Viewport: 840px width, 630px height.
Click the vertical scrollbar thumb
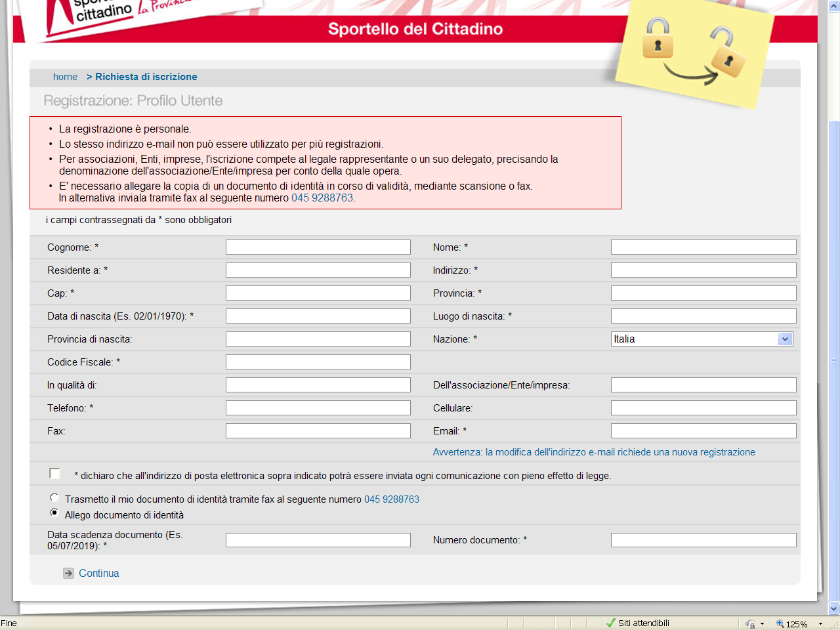(x=834, y=361)
